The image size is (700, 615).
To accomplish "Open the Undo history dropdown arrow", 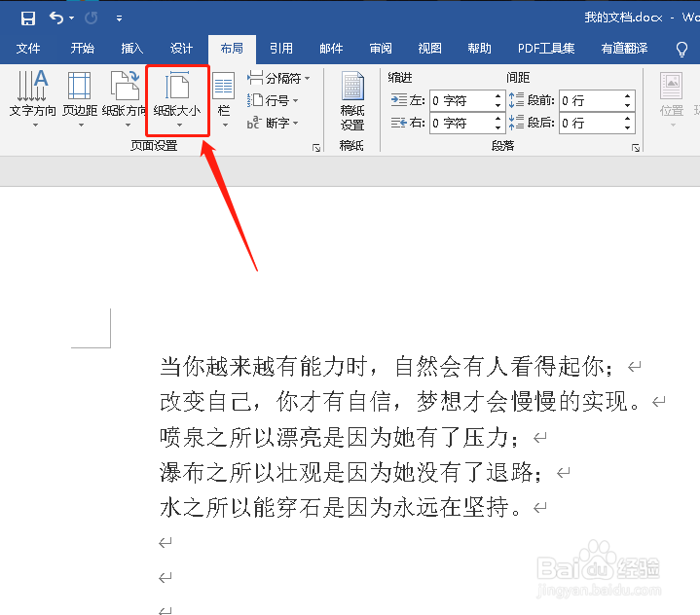I will coord(71,18).
